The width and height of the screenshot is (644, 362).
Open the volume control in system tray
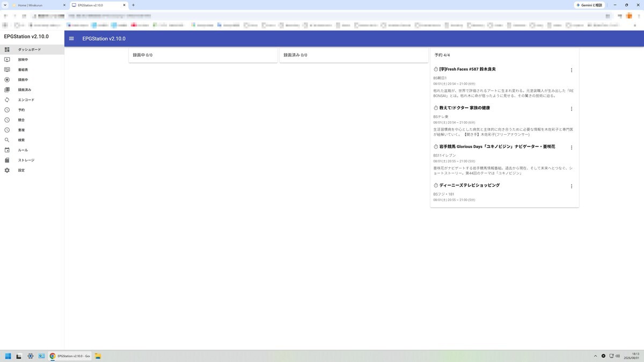(x=618, y=356)
